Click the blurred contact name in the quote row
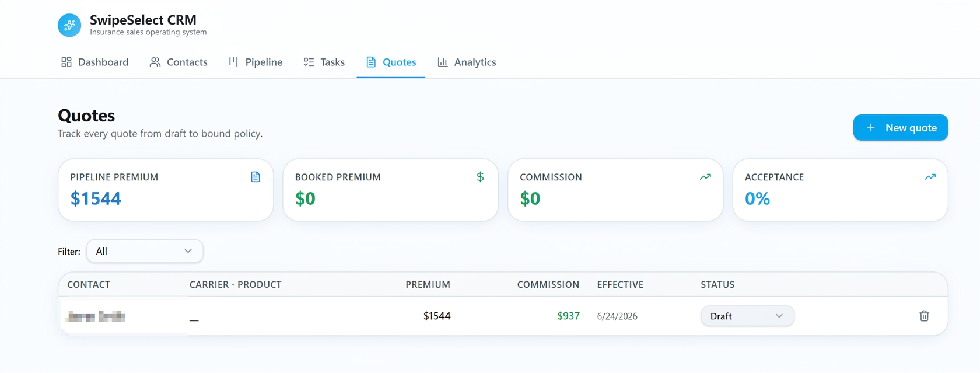Screen dimensions: 980x373 96,316
